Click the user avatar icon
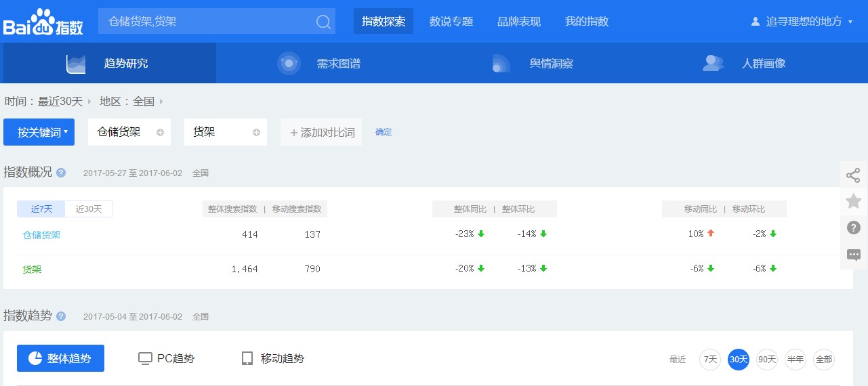This screenshot has width=868, height=386. click(756, 22)
